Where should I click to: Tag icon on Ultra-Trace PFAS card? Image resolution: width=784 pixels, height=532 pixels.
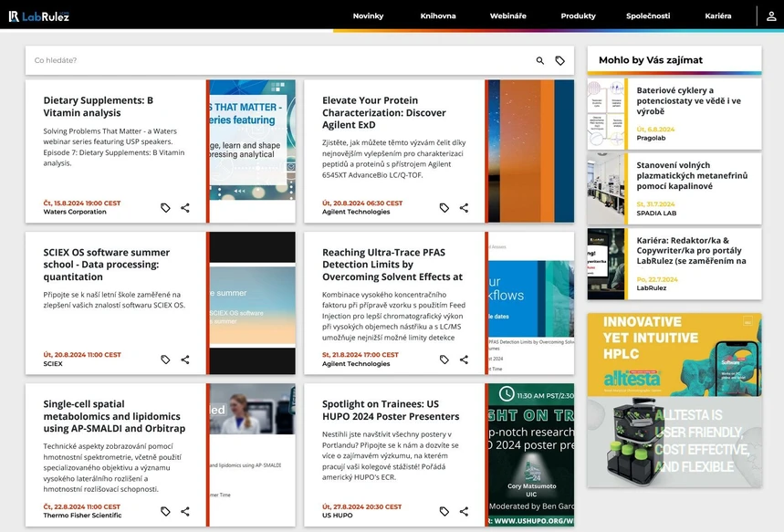click(444, 360)
